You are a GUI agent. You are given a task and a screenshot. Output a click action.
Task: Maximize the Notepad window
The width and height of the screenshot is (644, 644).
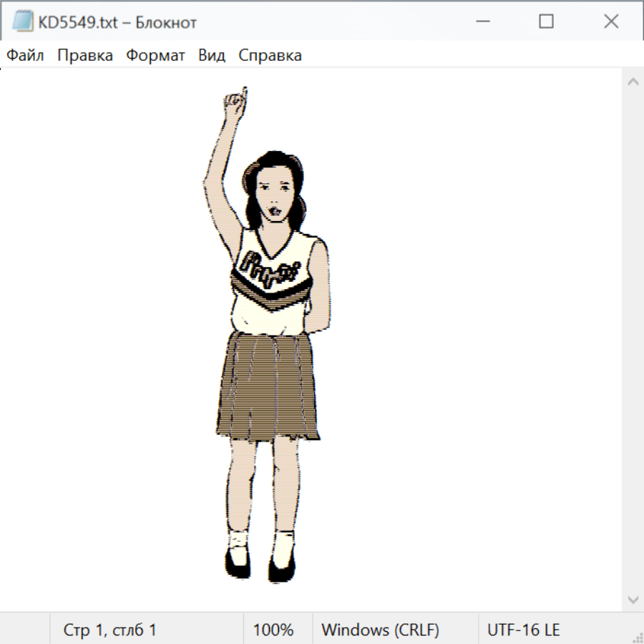546,21
